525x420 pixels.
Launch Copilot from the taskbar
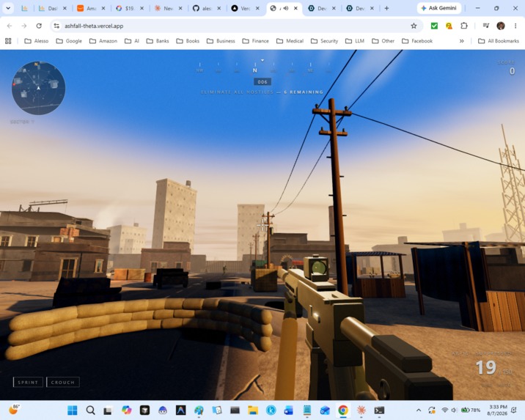(x=127, y=410)
